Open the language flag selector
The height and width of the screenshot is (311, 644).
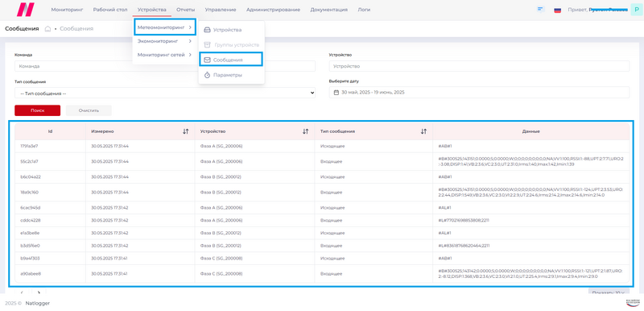(x=557, y=10)
